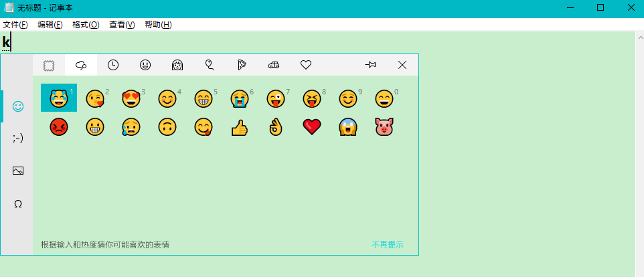Close the emoji panel with X
The height and width of the screenshot is (277, 644).
pyautogui.click(x=402, y=65)
